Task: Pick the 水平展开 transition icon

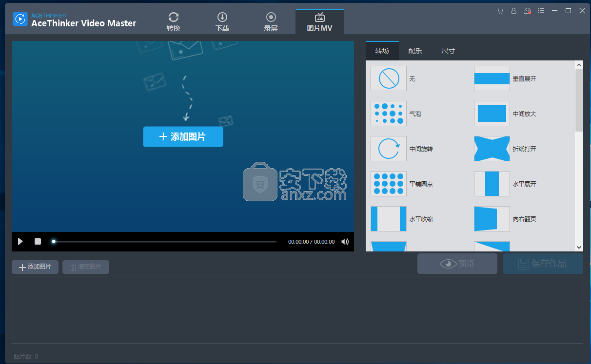Action: pos(492,184)
